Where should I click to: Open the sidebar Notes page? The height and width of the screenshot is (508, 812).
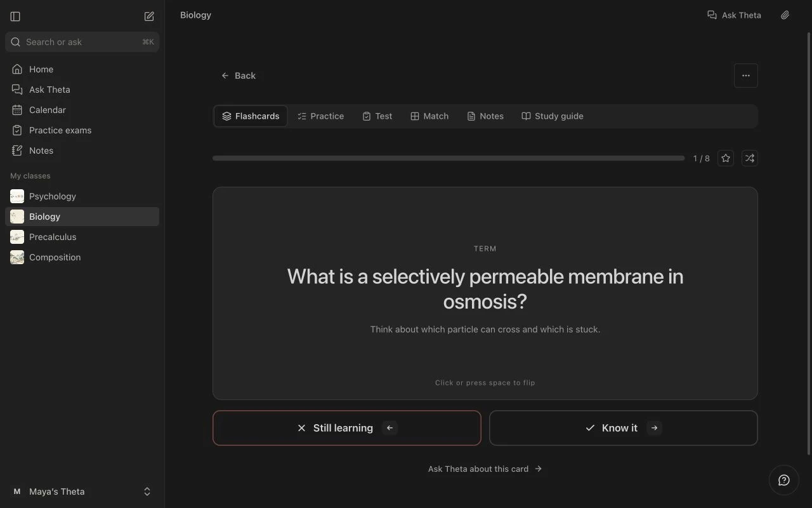[x=82, y=150]
